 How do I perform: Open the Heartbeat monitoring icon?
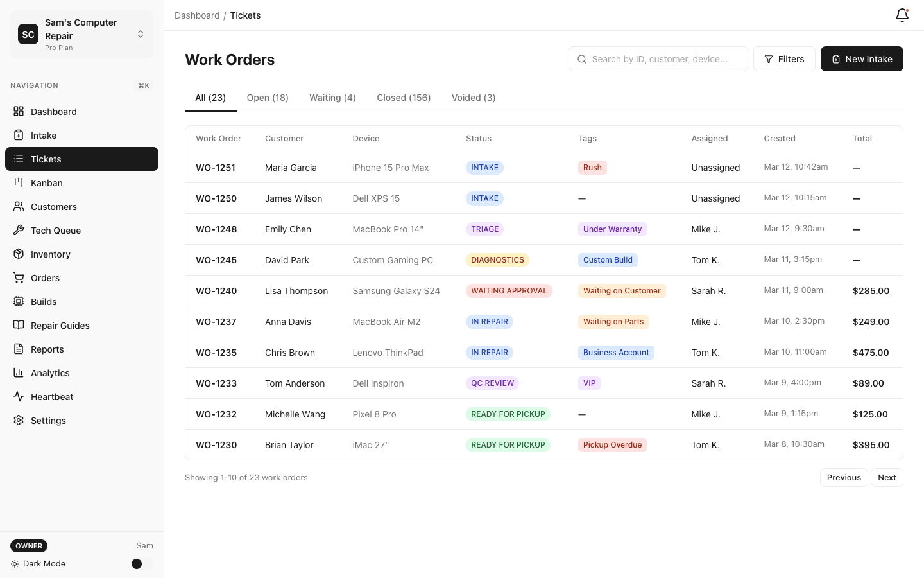click(19, 396)
